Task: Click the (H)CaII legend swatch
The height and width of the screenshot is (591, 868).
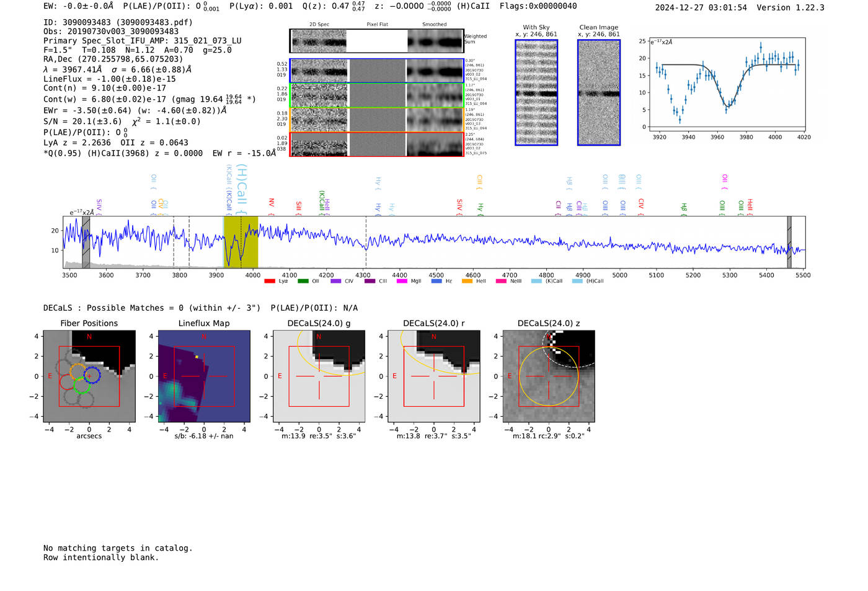Action: (577, 282)
